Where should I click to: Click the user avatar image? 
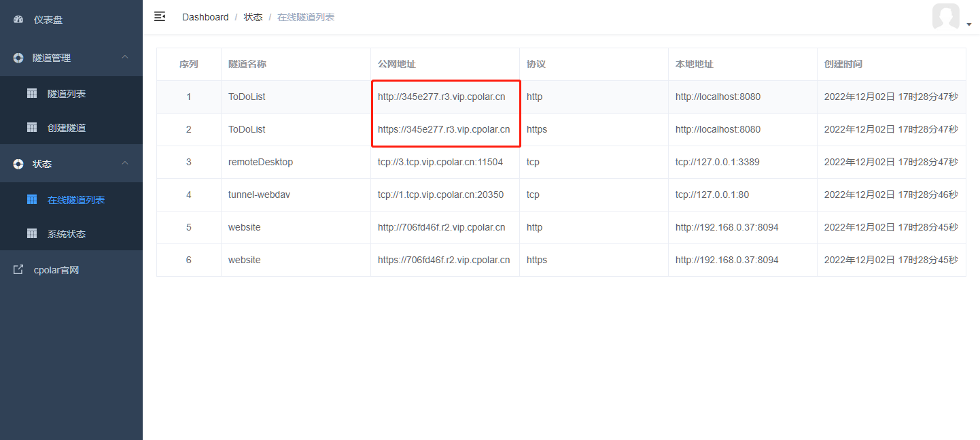click(946, 16)
